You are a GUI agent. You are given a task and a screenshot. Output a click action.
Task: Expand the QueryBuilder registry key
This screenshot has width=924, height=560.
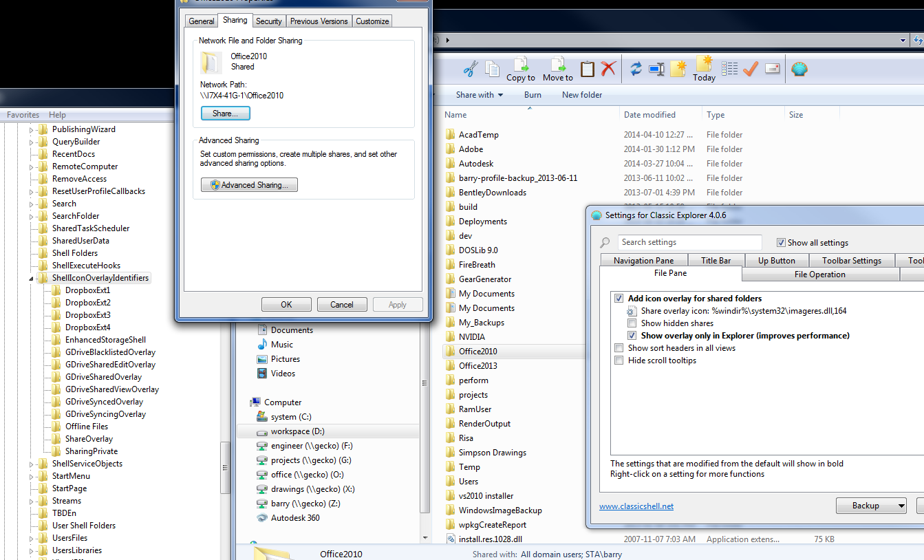31,142
